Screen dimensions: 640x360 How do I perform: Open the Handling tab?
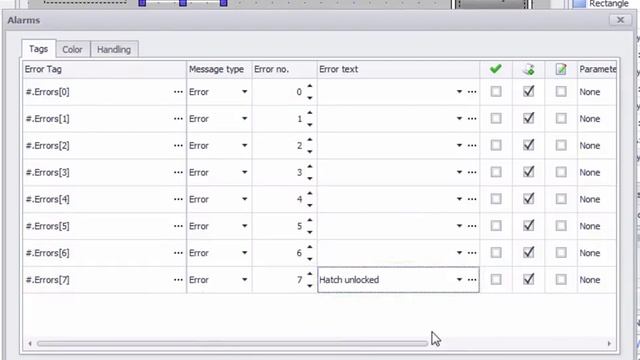(x=114, y=49)
